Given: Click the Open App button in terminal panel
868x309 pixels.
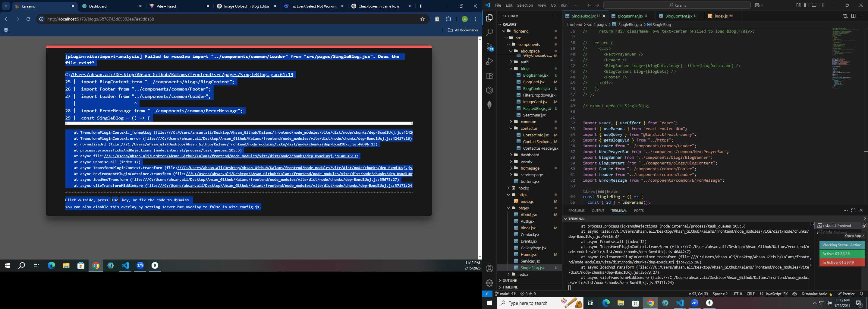Looking at the screenshot, I should point(855,236).
